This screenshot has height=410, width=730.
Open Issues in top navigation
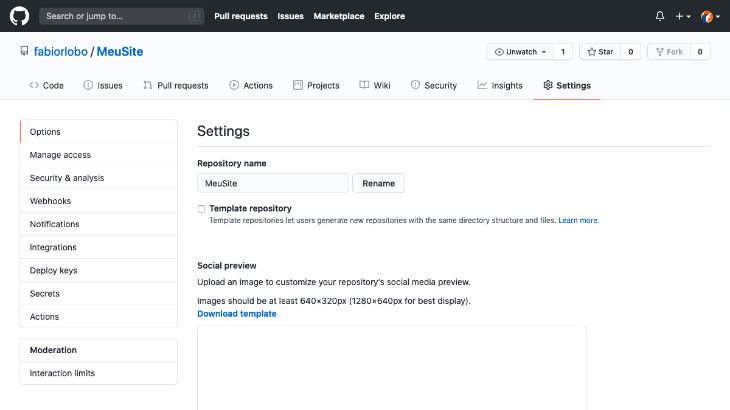tap(291, 16)
